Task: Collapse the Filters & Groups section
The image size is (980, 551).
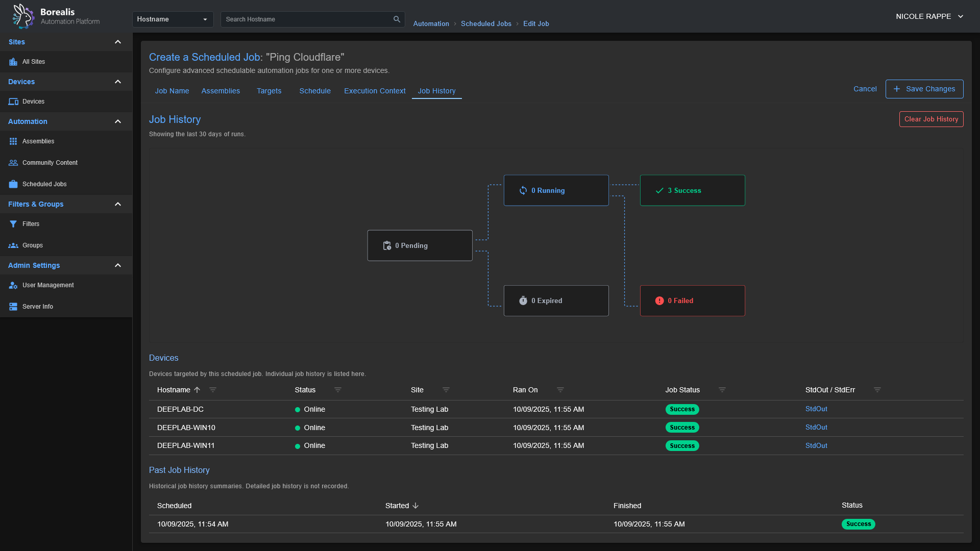Action: (118, 204)
